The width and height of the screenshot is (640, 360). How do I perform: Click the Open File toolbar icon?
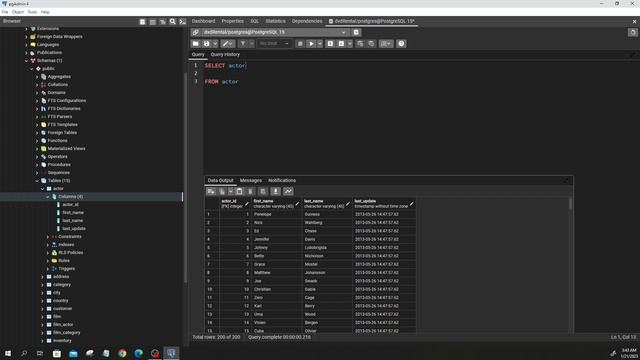click(x=196, y=44)
